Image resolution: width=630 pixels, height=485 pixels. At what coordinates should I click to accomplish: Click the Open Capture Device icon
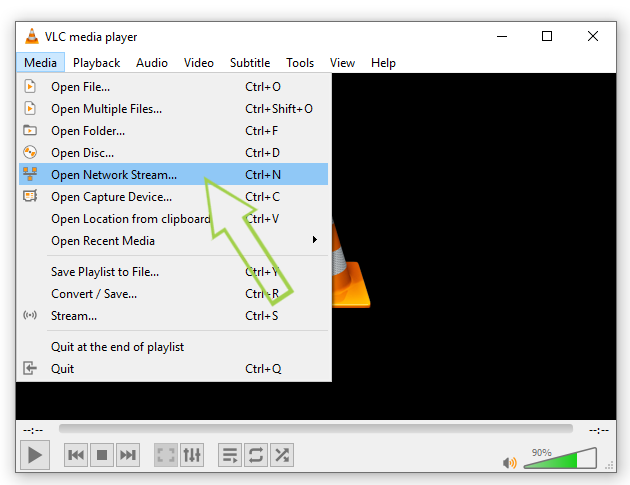pyautogui.click(x=30, y=196)
